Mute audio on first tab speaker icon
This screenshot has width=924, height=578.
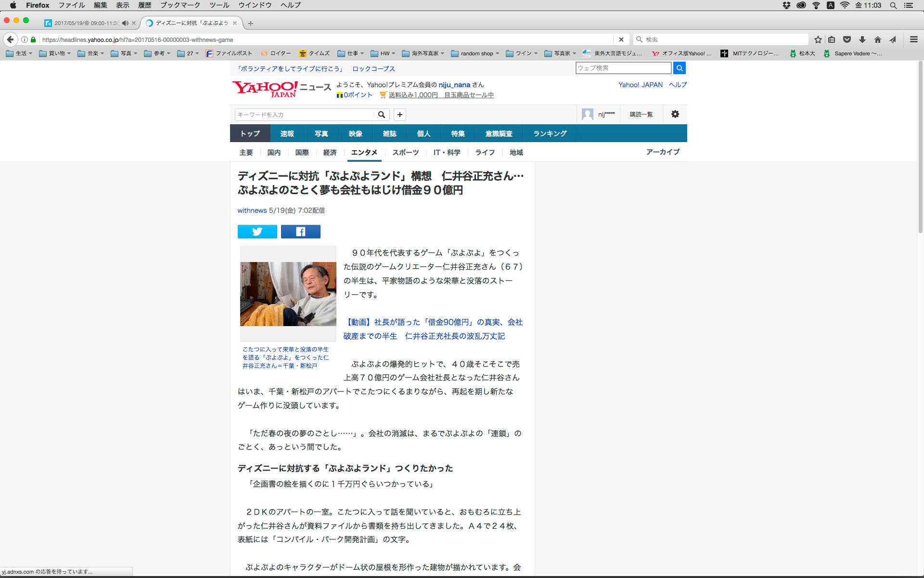coord(125,23)
